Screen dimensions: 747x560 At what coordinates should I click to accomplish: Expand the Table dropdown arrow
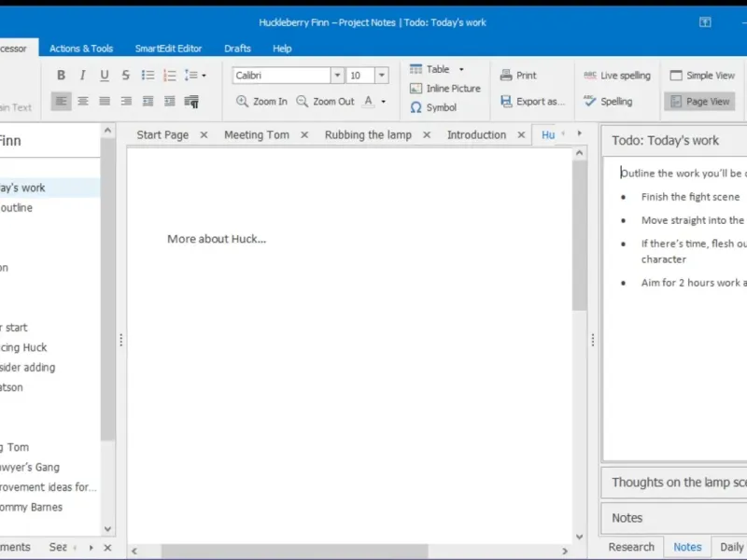[x=461, y=69]
